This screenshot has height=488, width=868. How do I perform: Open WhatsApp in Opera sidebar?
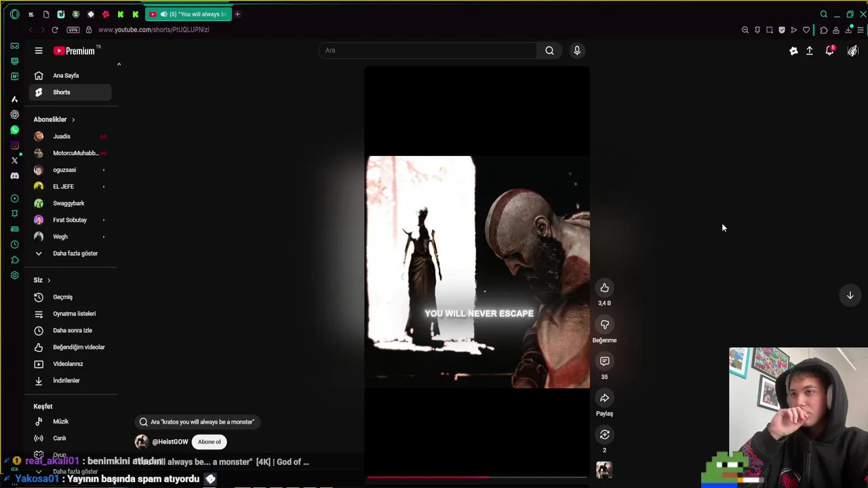(15, 130)
